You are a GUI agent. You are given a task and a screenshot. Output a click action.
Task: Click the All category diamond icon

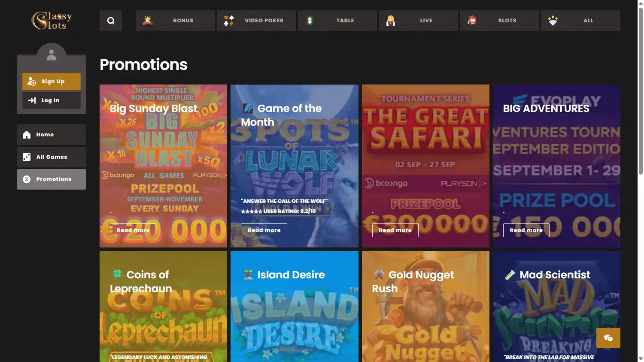[553, 20]
